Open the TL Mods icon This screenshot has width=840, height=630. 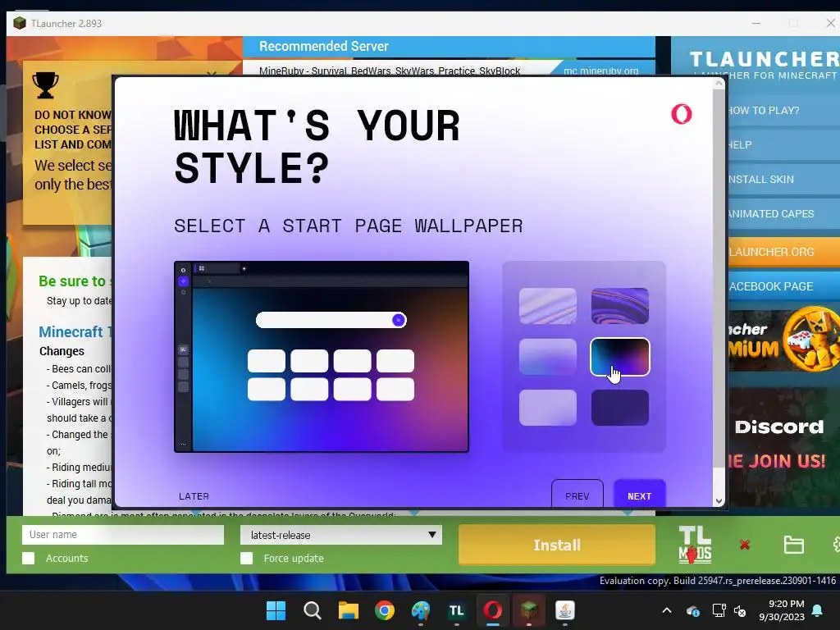tap(695, 545)
